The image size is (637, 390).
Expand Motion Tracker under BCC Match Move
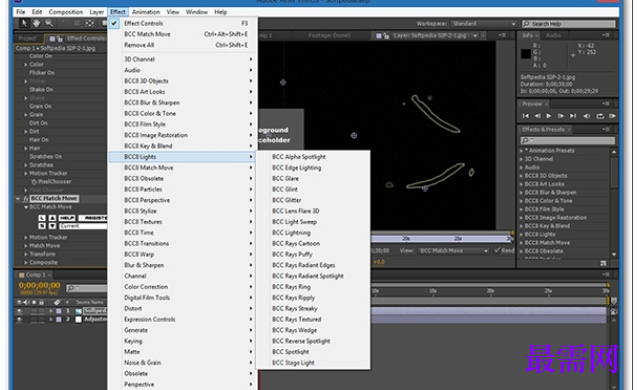pos(26,237)
